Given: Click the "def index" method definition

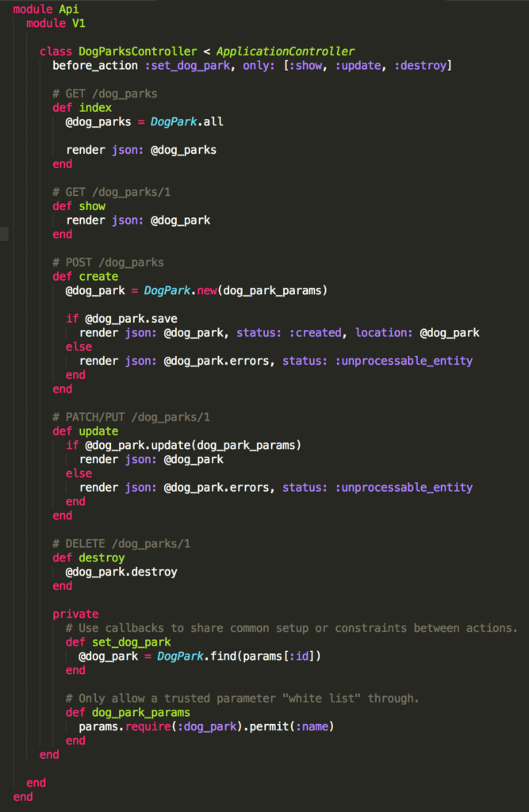Looking at the screenshot, I should pos(82,108).
